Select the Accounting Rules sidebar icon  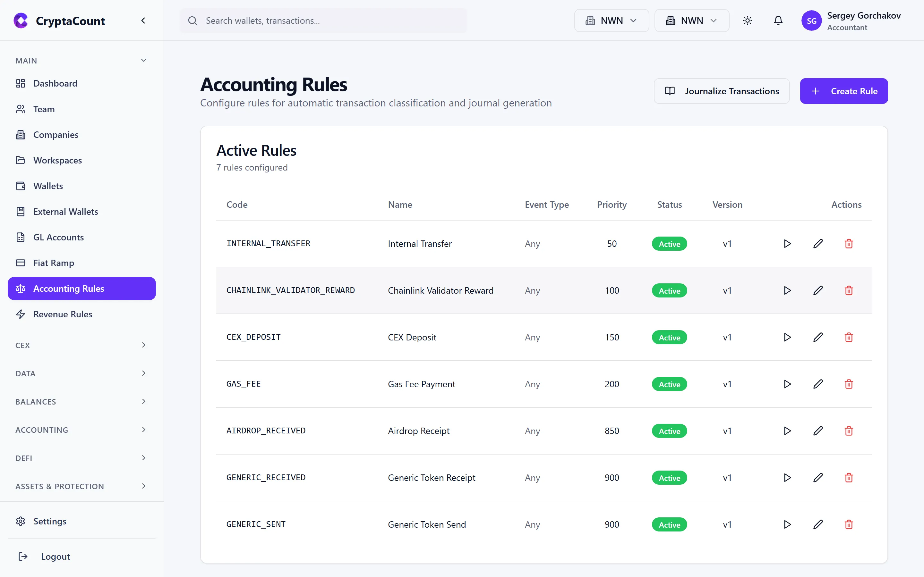coord(21,288)
